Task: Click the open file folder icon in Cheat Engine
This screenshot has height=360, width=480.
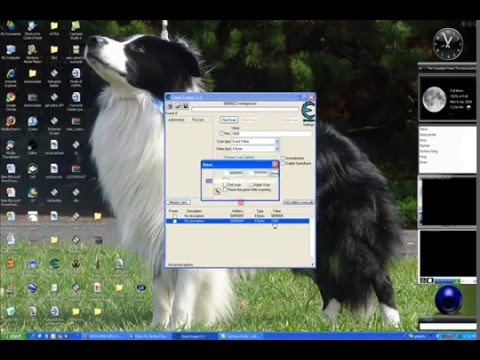Action: click(x=178, y=106)
